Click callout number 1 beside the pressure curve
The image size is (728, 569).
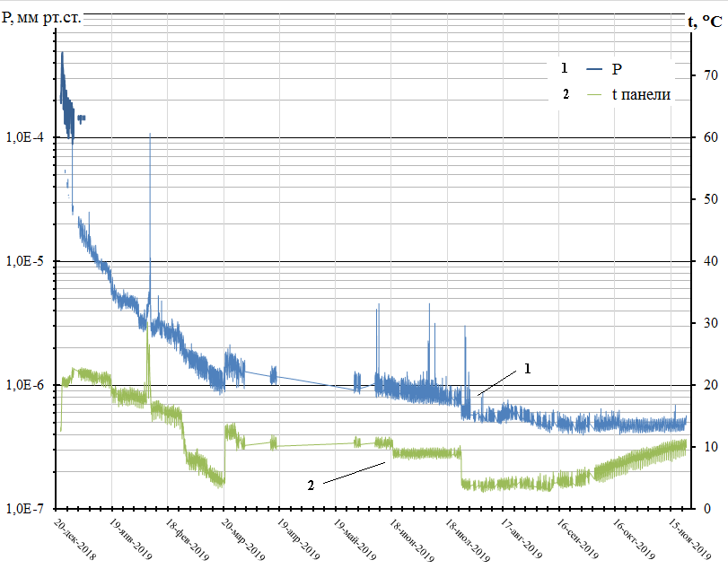click(527, 368)
